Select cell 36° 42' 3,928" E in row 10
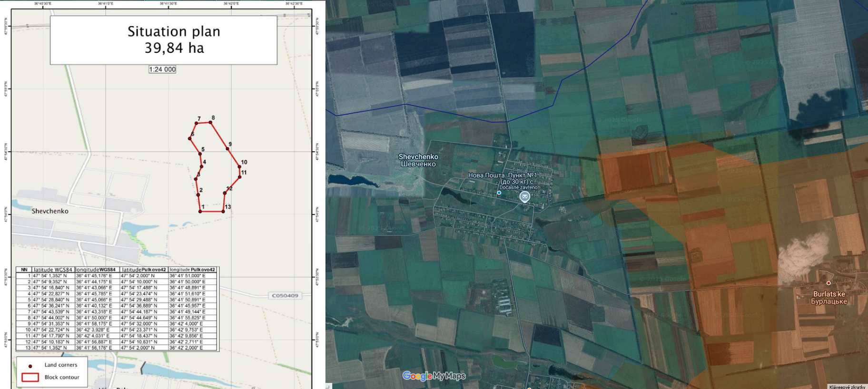The height and width of the screenshot is (389, 868). (x=97, y=330)
